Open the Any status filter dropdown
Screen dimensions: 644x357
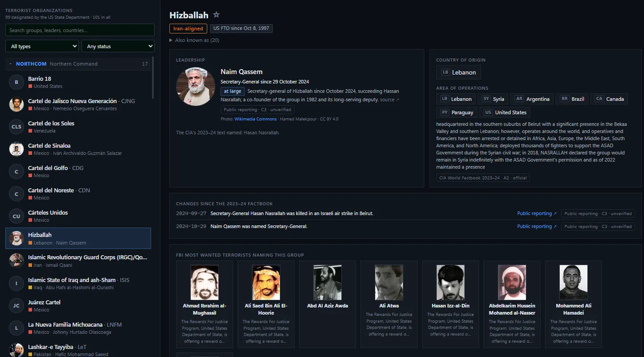click(x=118, y=46)
